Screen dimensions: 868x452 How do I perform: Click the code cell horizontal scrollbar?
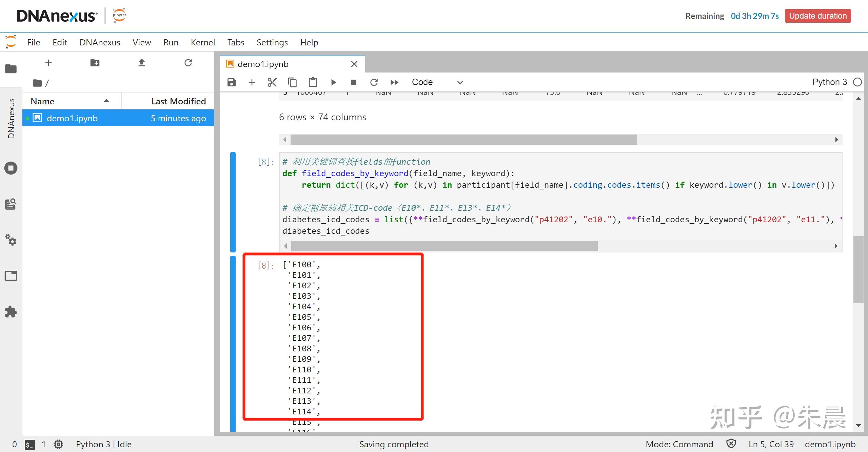[444, 246]
